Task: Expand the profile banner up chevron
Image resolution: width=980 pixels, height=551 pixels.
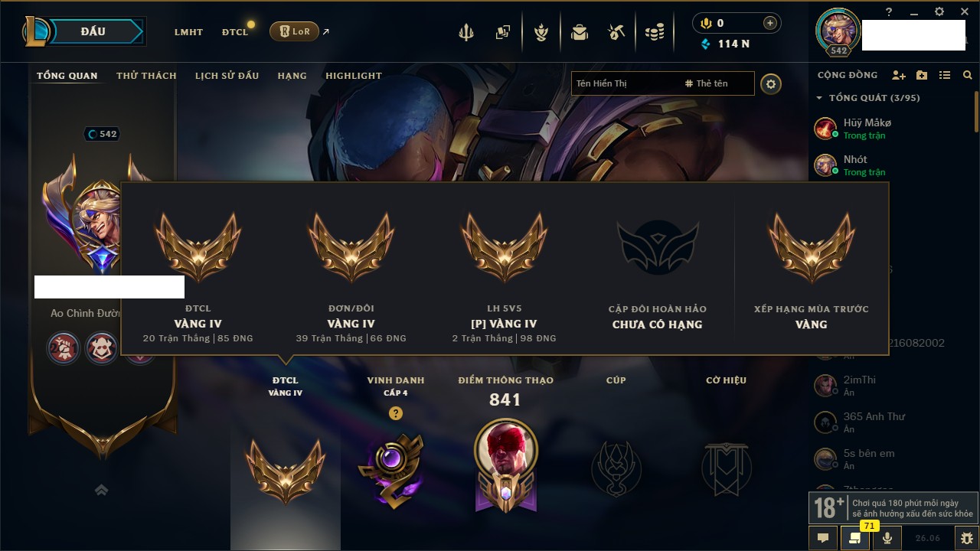Action: [x=101, y=490]
